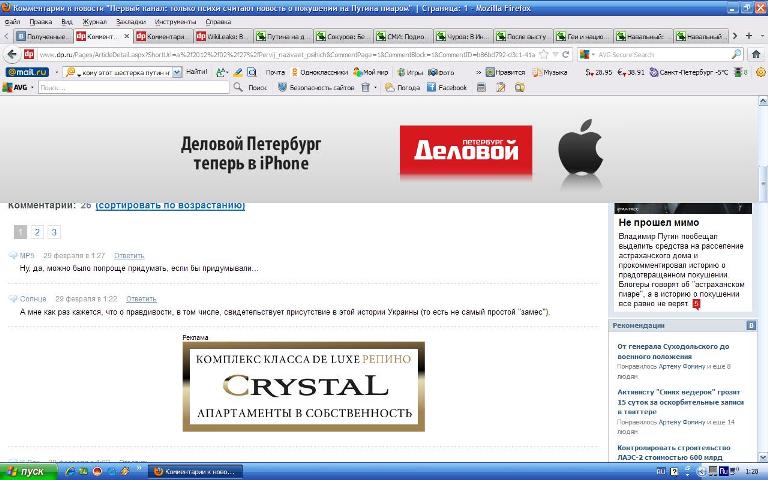Click the magnifier icon in AVG Secure Search box
768x480 pixels.
736,54
